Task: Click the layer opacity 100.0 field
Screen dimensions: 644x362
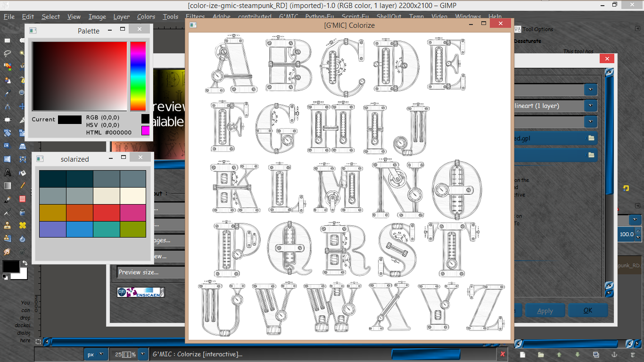Action: point(626,234)
